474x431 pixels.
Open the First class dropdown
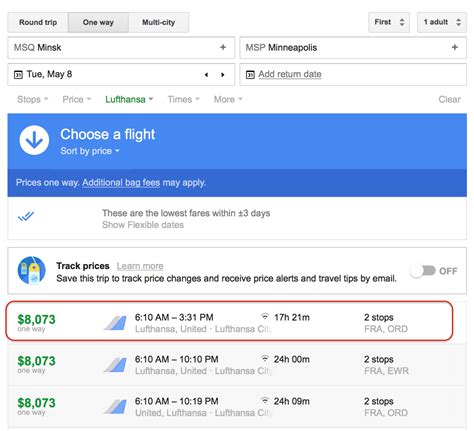pos(389,22)
